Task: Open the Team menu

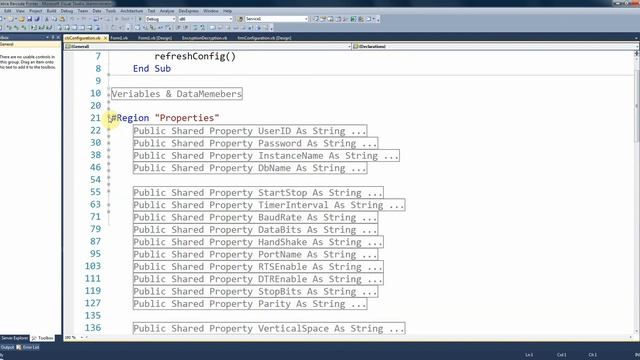Action: (83, 11)
